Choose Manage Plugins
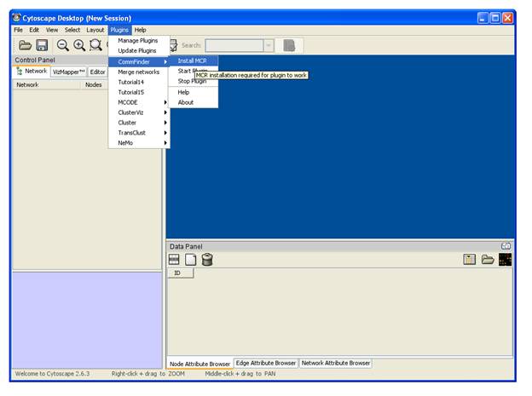Image resolution: width=532 pixels, height=396 pixels. 138,41
